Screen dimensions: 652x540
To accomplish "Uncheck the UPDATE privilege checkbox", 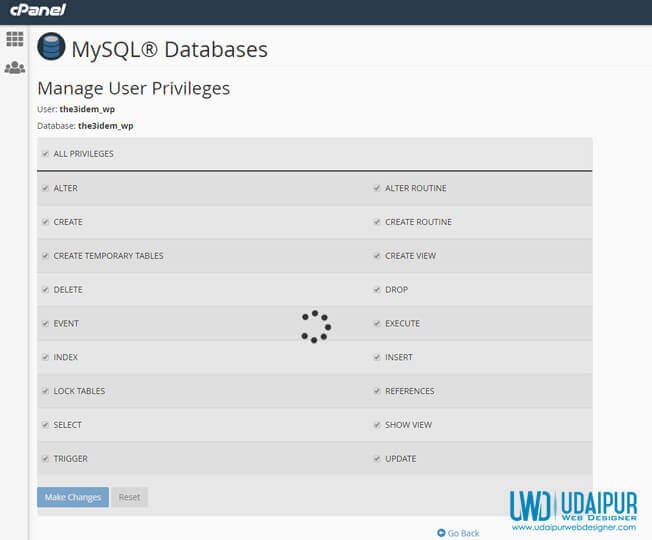I will coord(377,459).
